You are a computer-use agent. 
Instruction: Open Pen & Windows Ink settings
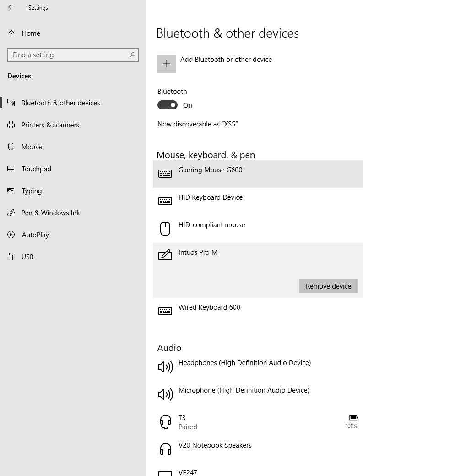click(50, 213)
